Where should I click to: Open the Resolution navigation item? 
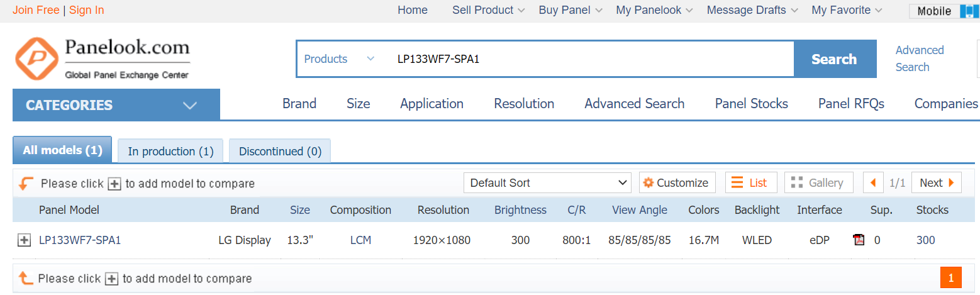coord(524,104)
